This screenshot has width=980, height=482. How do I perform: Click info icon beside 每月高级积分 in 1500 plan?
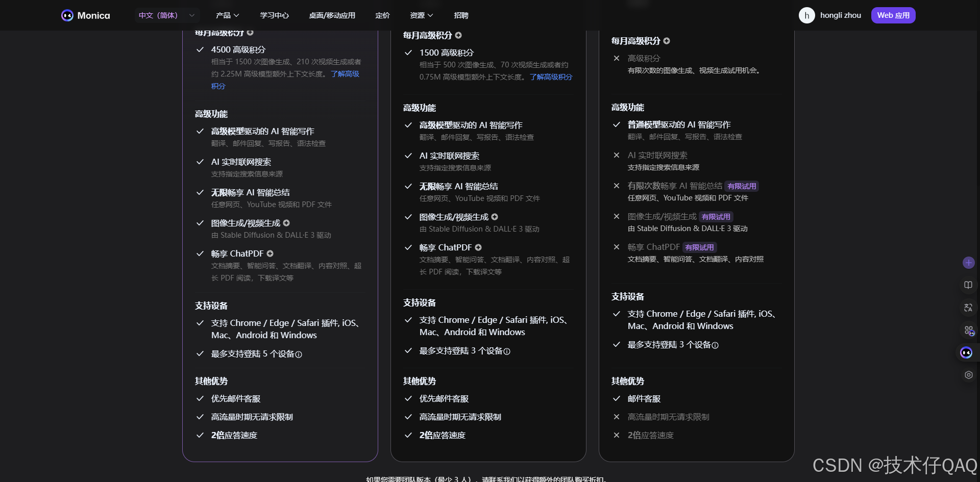pyautogui.click(x=458, y=35)
